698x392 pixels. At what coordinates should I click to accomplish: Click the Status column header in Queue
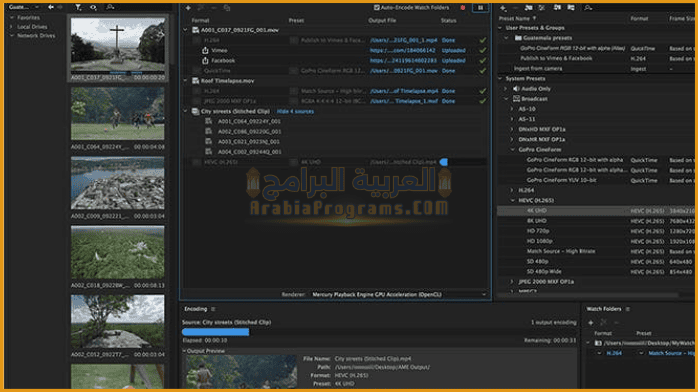(448, 20)
